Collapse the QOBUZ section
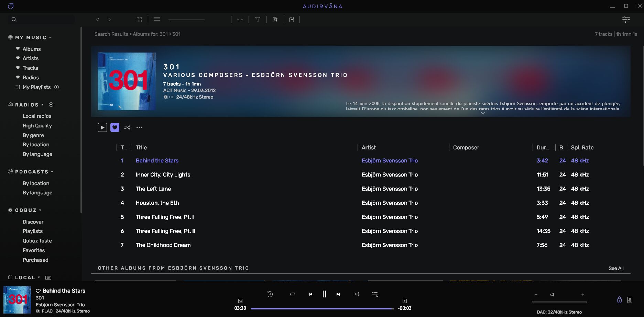 40,210
